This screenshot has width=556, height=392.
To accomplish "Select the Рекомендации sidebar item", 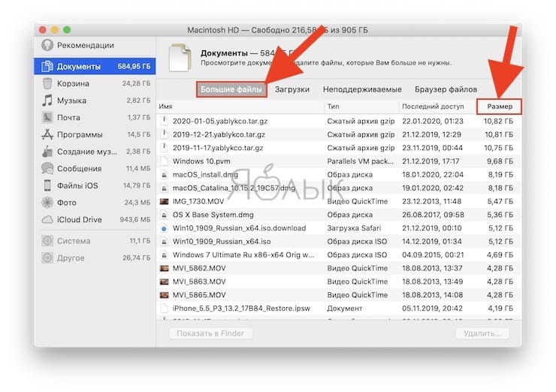I will (95, 45).
